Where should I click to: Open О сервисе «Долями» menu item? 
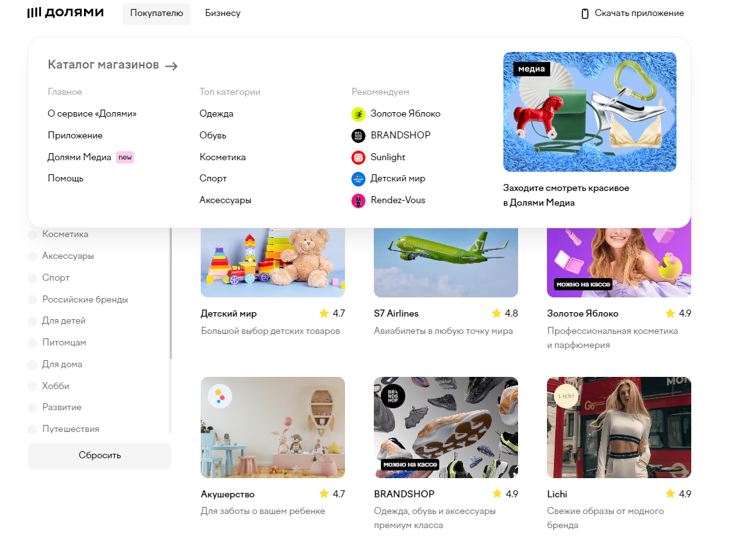click(x=92, y=113)
